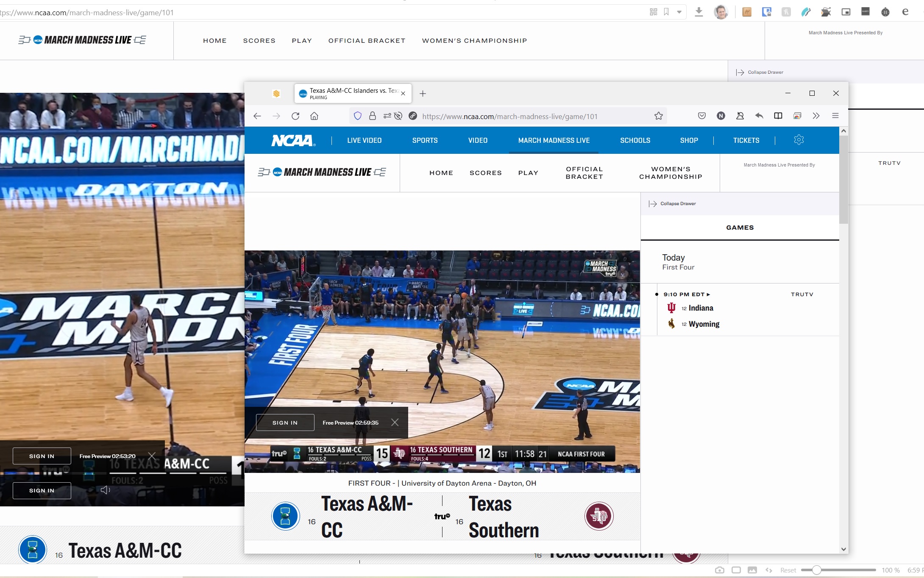The width and height of the screenshot is (924, 578).
Task: Open Indiana vs Wyoming 9:10 PM game
Action: pyautogui.click(x=740, y=310)
